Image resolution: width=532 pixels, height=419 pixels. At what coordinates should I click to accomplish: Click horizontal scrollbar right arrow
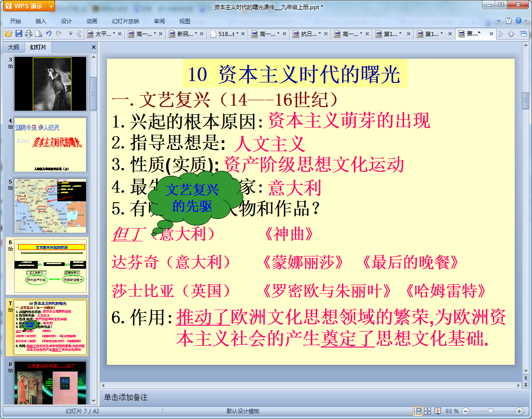pos(518,385)
